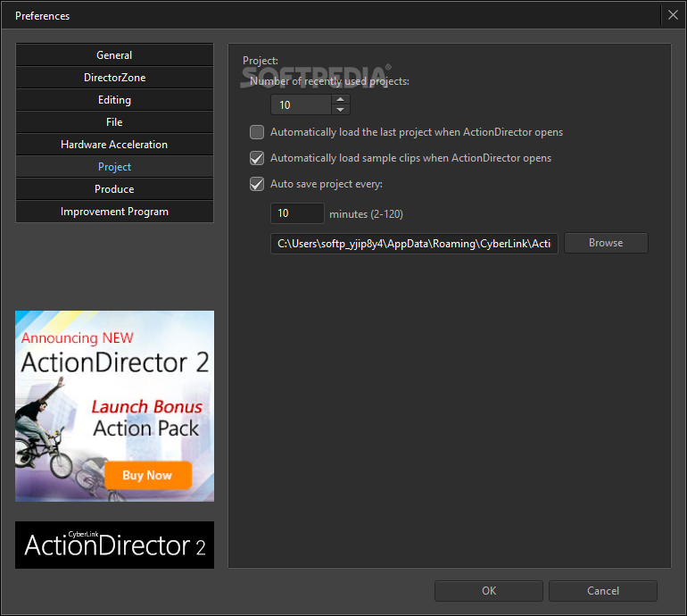Close the Preferences window
The width and height of the screenshot is (687, 616).
point(673,15)
